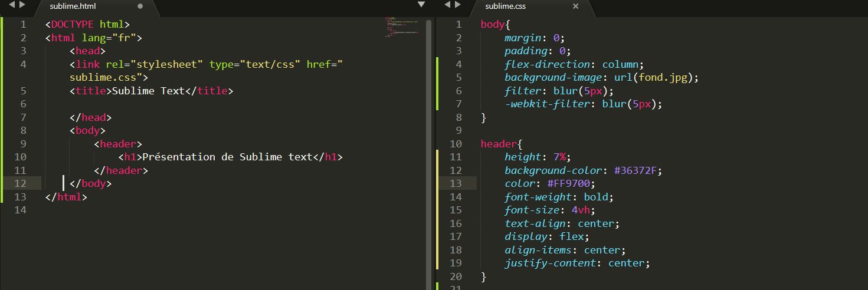Click flex-direction: column; declaration
Viewport: 868px width, 290px height.
tap(574, 64)
